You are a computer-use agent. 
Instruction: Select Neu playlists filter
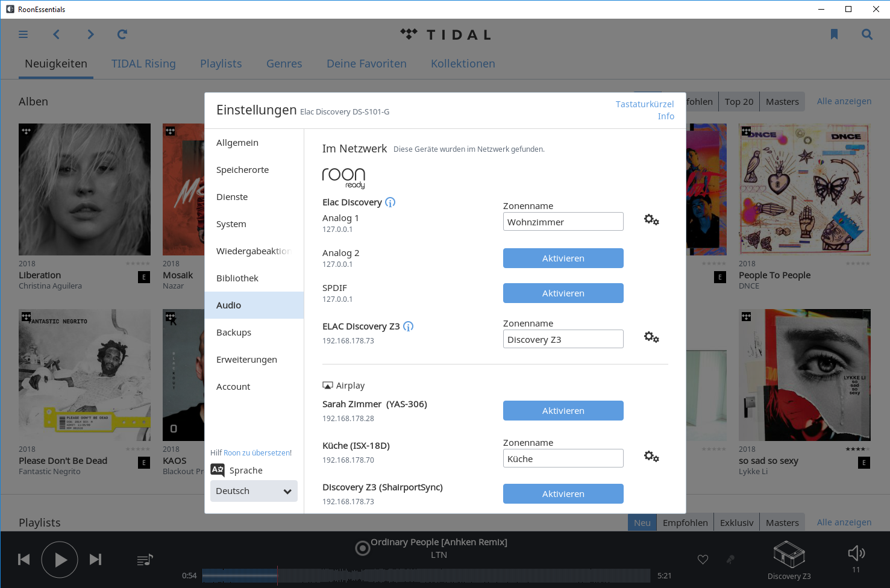pyautogui.click(x=642, y=523)
